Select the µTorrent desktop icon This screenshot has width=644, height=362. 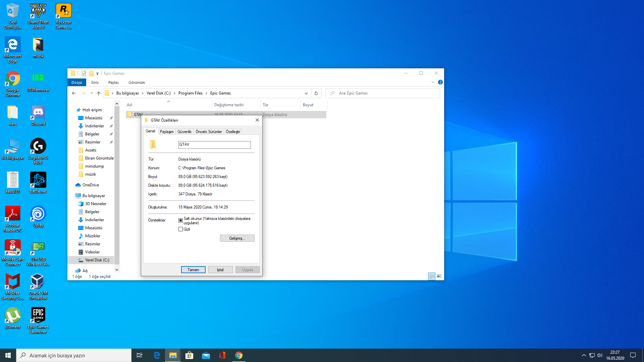pyautogui.click(x=13, y=318)
